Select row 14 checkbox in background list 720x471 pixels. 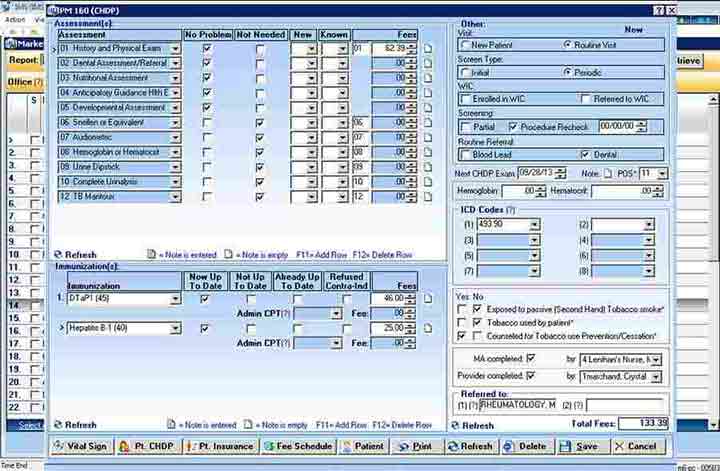pos(34,305)
